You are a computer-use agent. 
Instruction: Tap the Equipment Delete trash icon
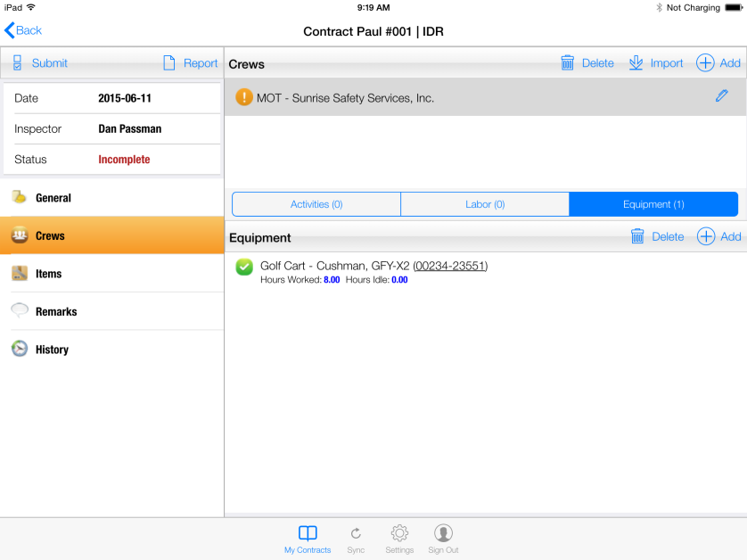637,236
